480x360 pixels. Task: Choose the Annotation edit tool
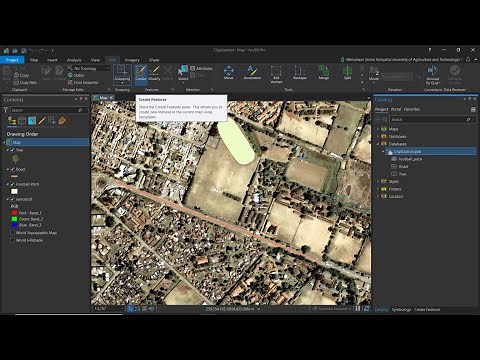252,72
